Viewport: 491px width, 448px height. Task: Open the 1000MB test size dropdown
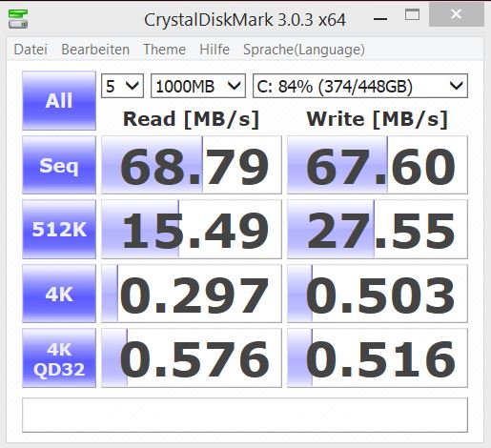198,86
